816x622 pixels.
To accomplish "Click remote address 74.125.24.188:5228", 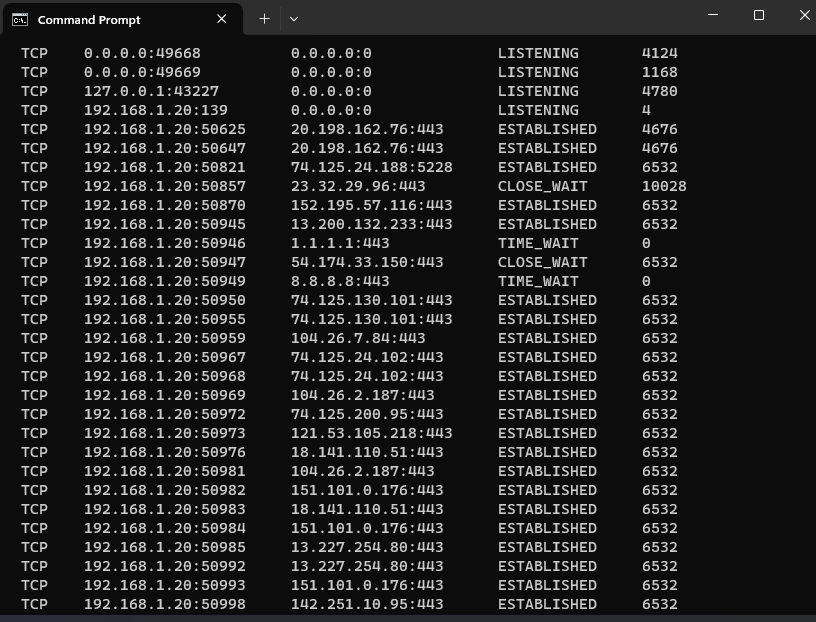I will (372, 167).
